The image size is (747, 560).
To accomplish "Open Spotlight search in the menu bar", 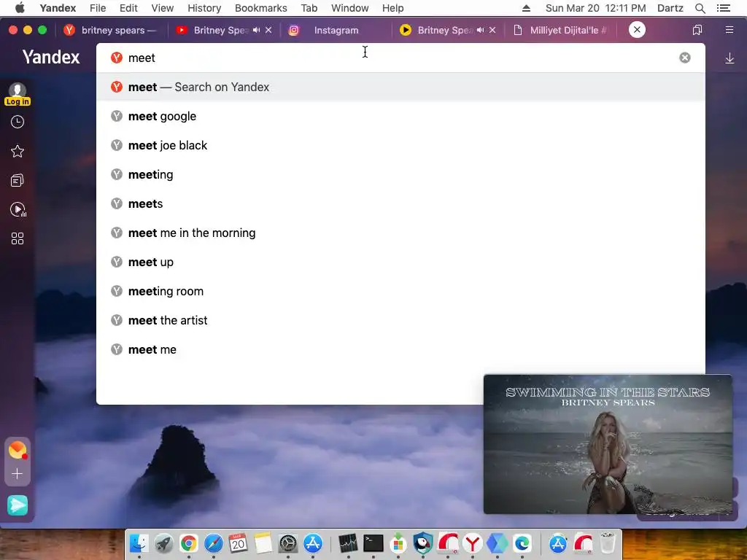I will pyautogui.click(x=700, y=8).
